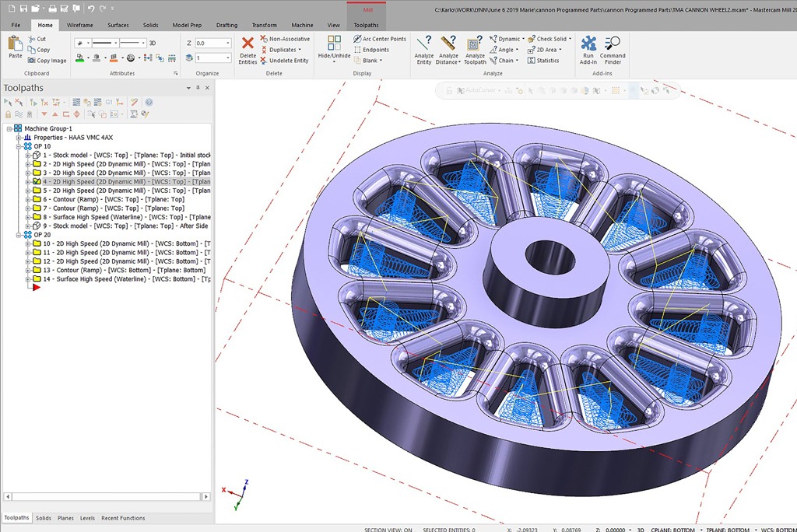Click the Toolpaths panel horizontal scrollbar
Screen dimensions: 797x532
(x=107, y=496)
